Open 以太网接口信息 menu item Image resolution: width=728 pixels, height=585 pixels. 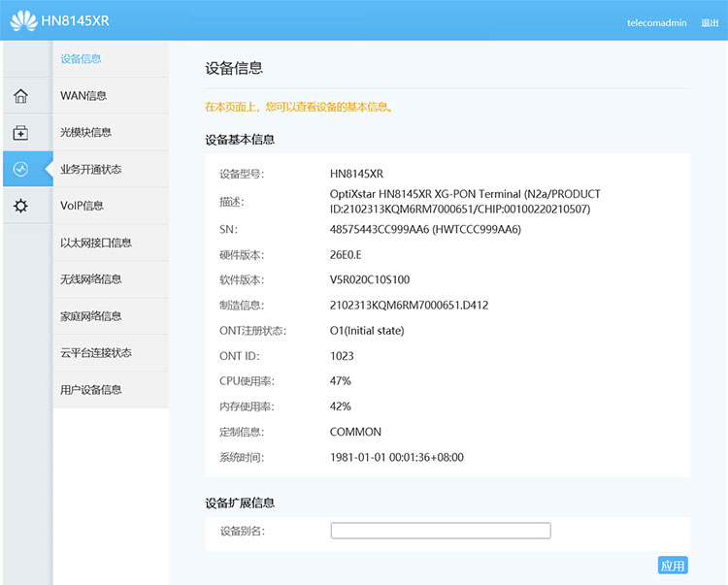click(95, 243)
